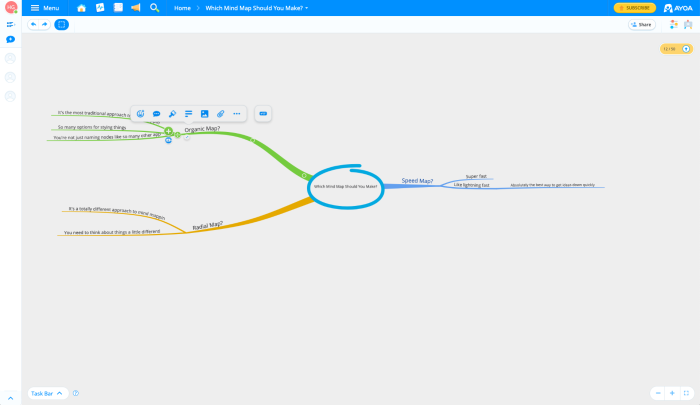
Task: Select second collaborator avatar placeholder
Action: [10, 77]
